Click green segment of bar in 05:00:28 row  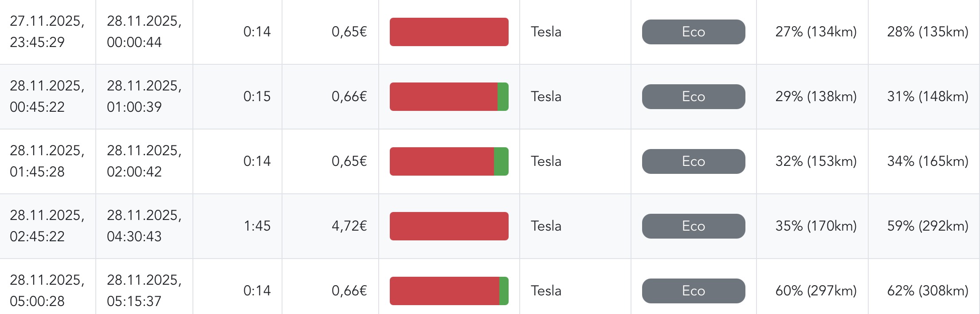[504, 291]
